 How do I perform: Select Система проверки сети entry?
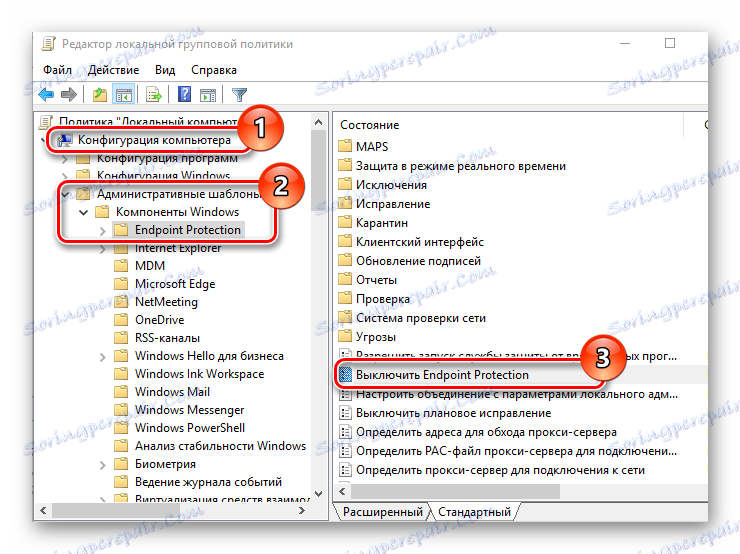420,318
